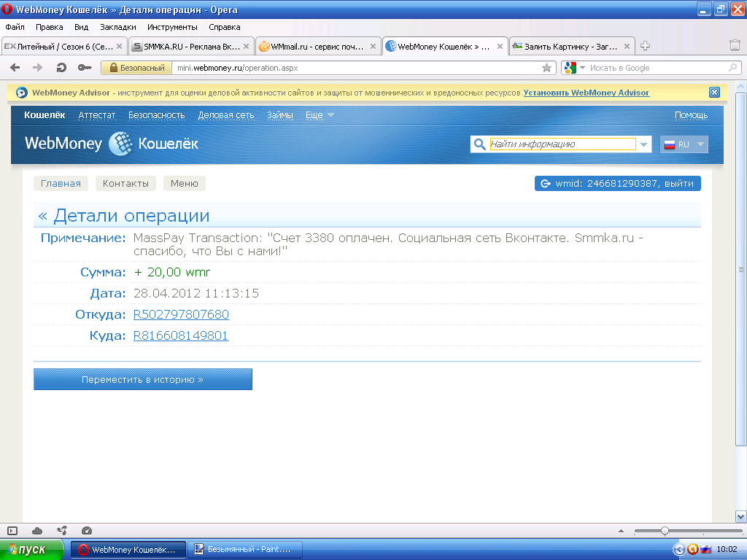Open the Opera Link cloud icon
Image resolution: width=747 pixels, height=560 pixels.
pos(37,531)
